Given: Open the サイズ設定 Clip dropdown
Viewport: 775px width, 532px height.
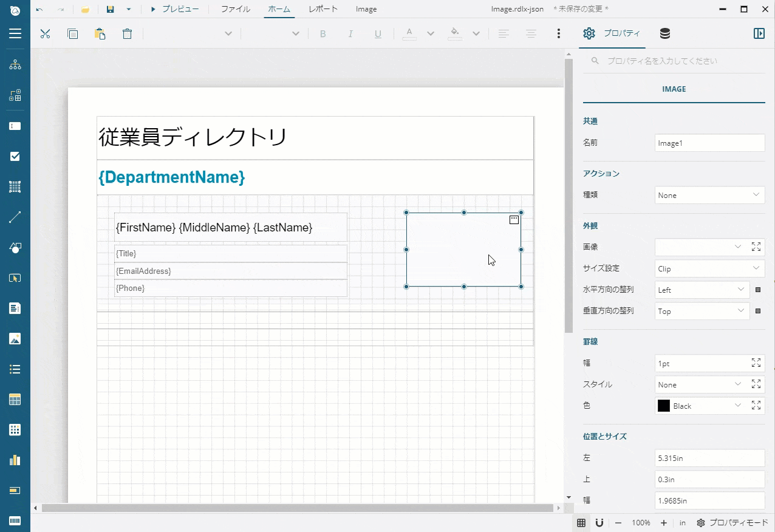Looking at the screenshot, I should [709, 268].
